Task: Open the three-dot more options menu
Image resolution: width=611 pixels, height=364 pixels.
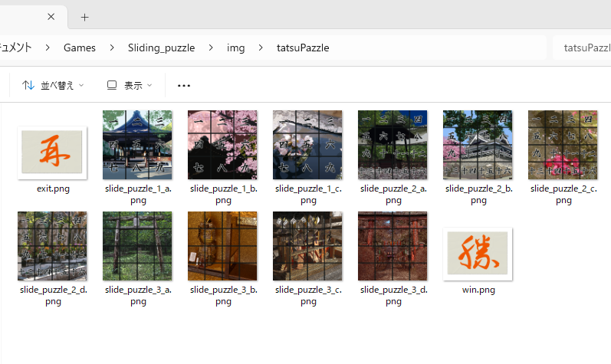Action: click(184, 85)
